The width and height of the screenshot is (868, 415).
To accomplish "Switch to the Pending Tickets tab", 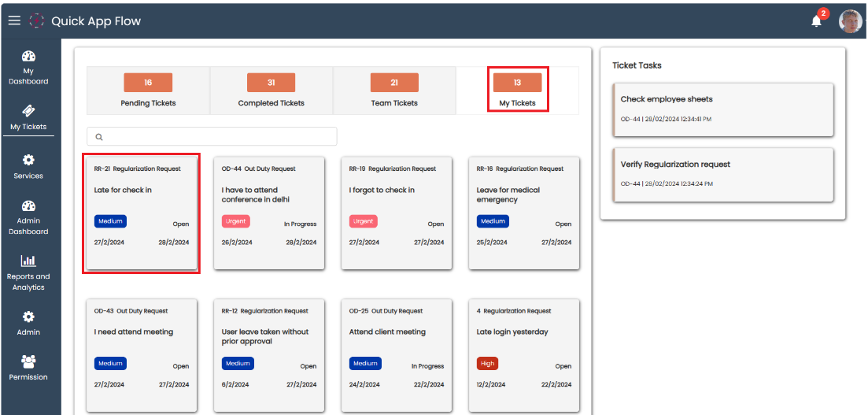I will (x=148, y=91).
